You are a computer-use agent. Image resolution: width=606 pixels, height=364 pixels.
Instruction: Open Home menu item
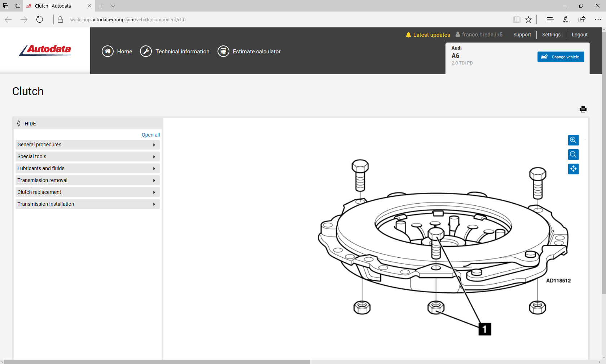click(124, 52)
